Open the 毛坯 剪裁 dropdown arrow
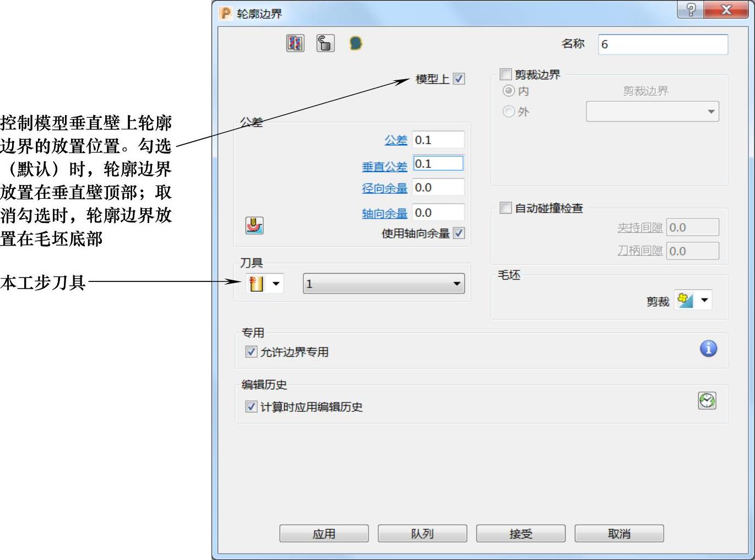Image resolution: width=755 pixels, height=560 pixels. (704, 301)
